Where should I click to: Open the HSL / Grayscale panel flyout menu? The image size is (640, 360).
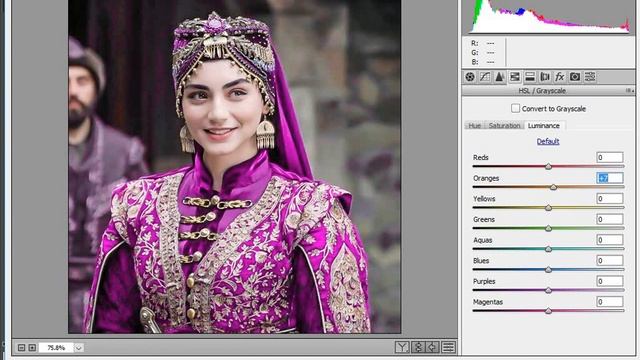630,91
